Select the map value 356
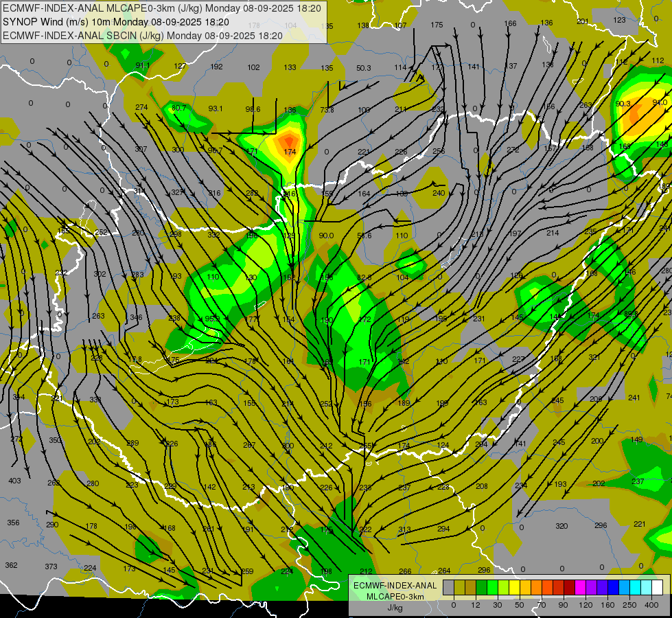 coord(13,523)
